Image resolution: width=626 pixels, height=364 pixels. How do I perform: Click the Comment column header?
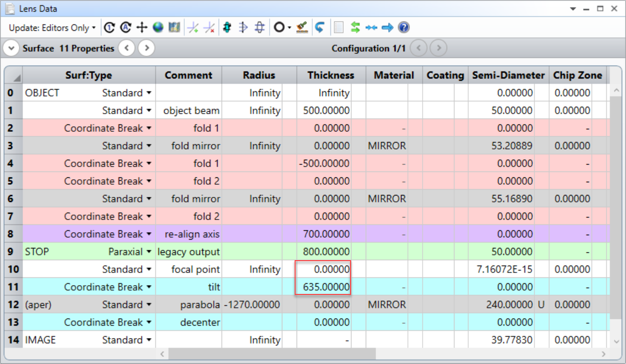coord(189,75)
